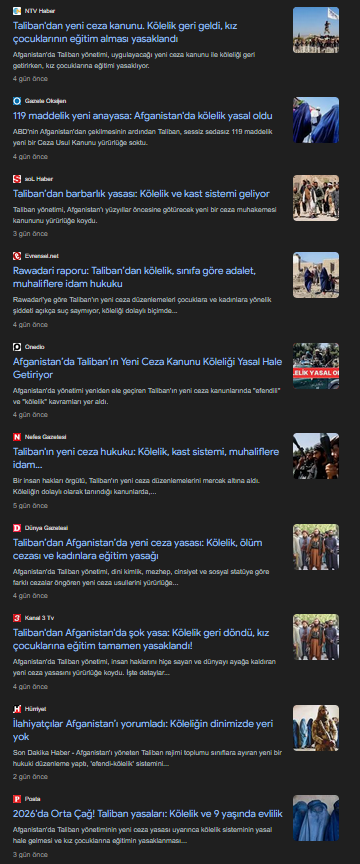This screenshot has width=360, height=864.
Task: Click the 'Posta' source name
Action: tap(33, 799)
